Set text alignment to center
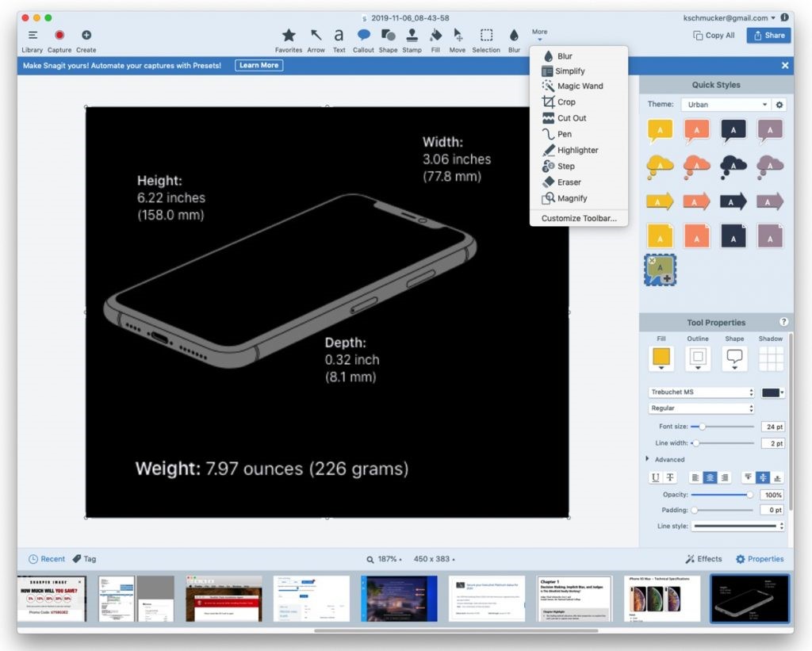This screenshot has height=651, width=812. point(710,477)
